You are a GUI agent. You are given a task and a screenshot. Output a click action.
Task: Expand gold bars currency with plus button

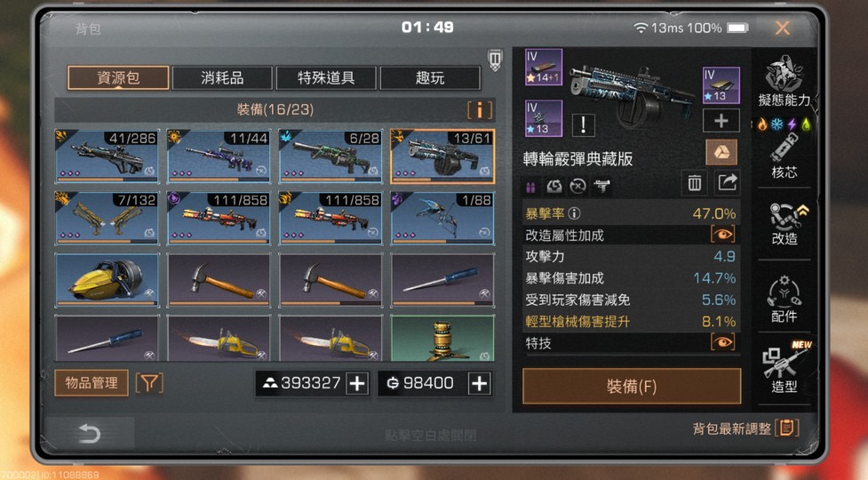click(x=357, y=383)
